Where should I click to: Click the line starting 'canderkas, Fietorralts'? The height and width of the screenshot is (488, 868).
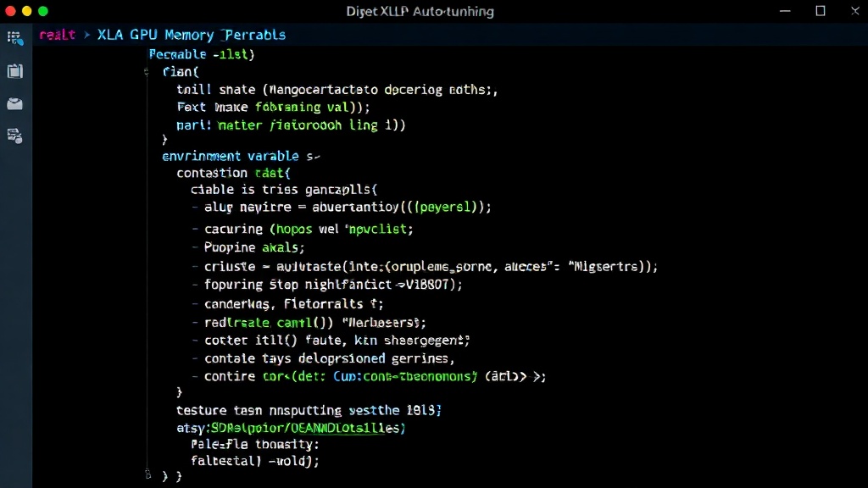click(294, 304)
